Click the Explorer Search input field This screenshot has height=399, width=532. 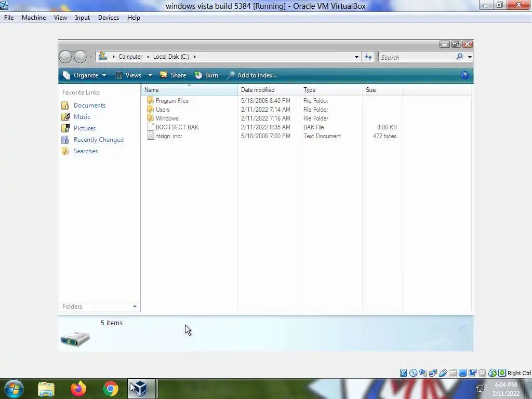[417, 57]
